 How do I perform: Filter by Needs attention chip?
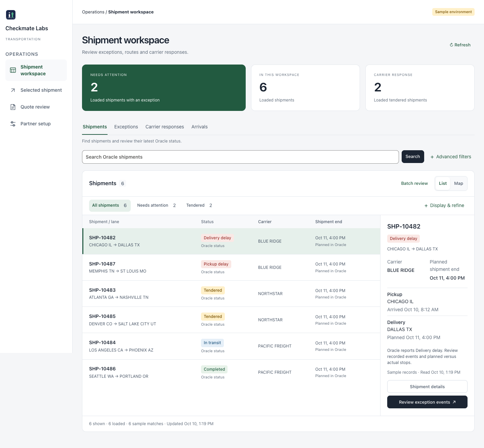coord(157,205)
